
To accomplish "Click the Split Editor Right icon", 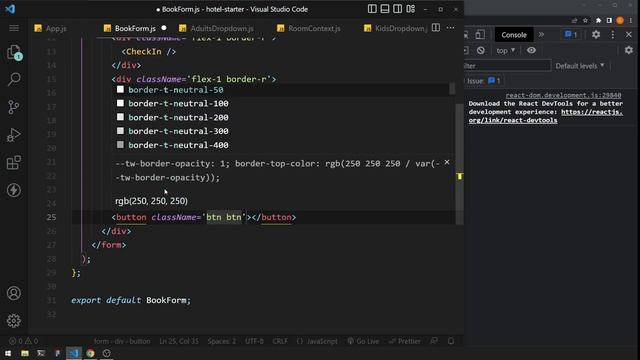I will coord(436,28).
